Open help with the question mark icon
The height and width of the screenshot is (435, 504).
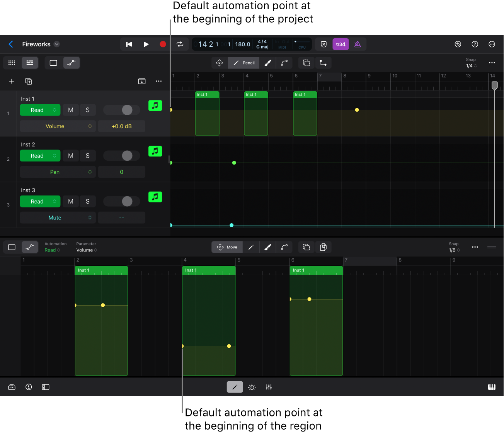475,44
